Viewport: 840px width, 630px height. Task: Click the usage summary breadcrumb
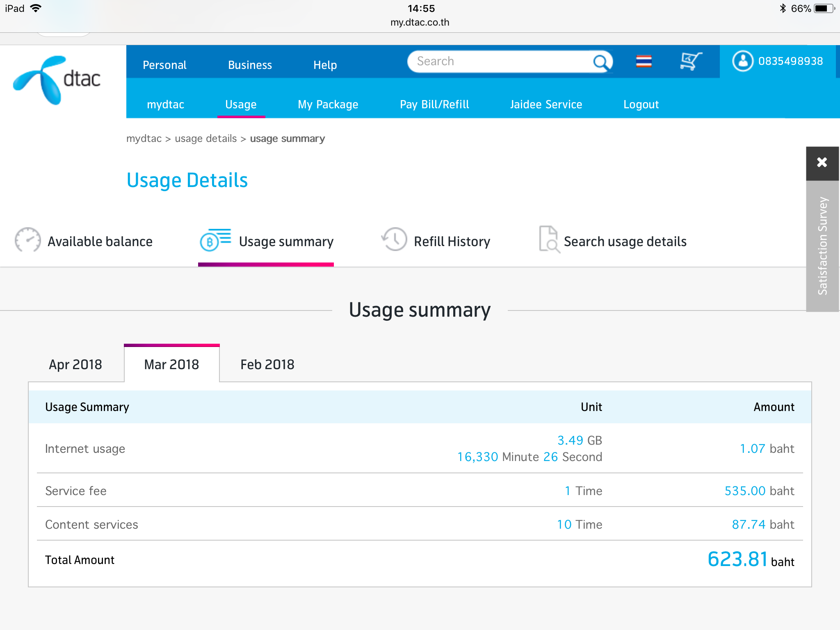288,139
